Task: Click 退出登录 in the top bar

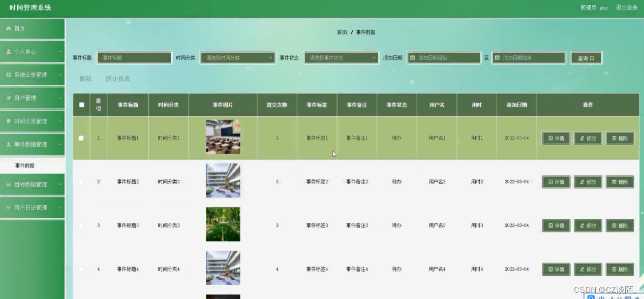Action: 627,8
